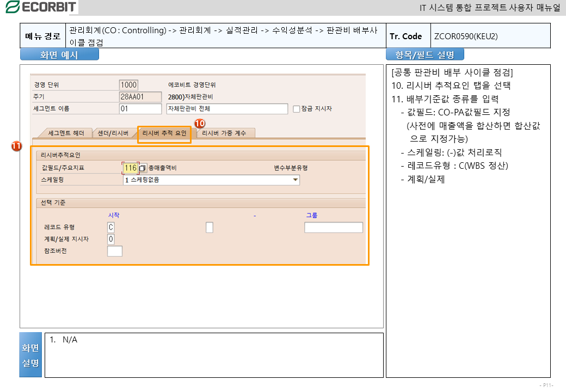Click the empty 참조버전 field
This screenshot has width=566, height=392.
pyautogui.click(x=115, y=251)
